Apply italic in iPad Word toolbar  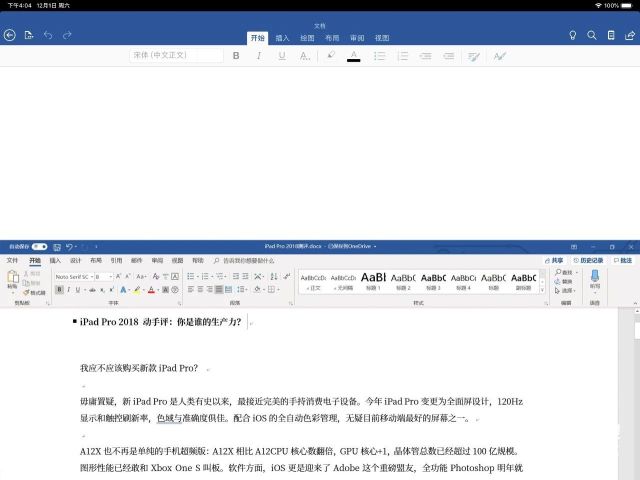point(259,56)
